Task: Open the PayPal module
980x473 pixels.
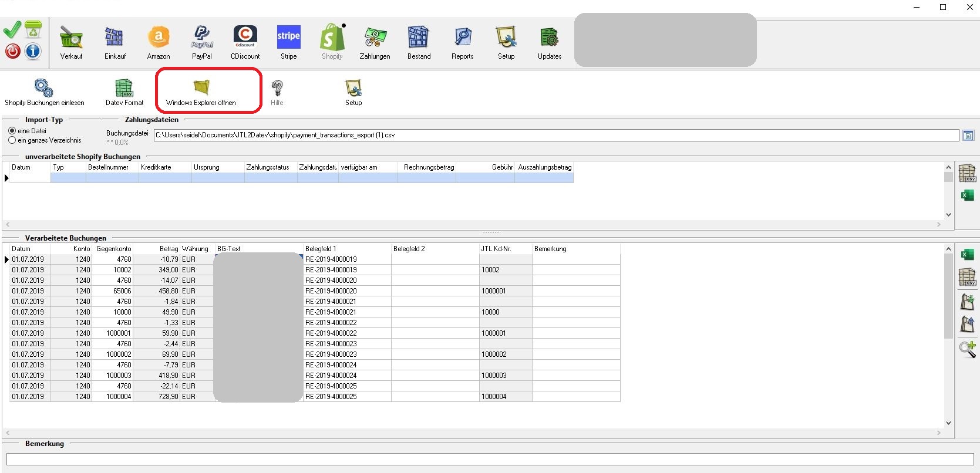Action: [201, 42]
